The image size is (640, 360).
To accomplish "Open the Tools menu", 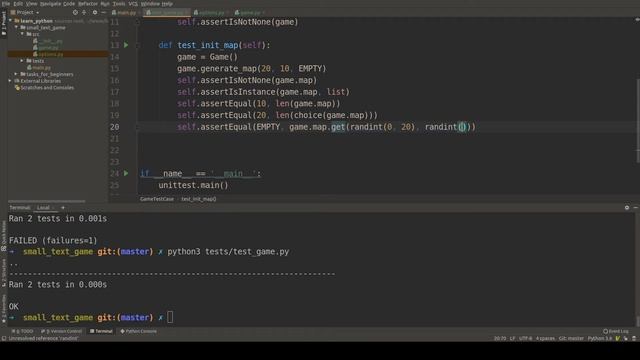I will coord(119,4).
